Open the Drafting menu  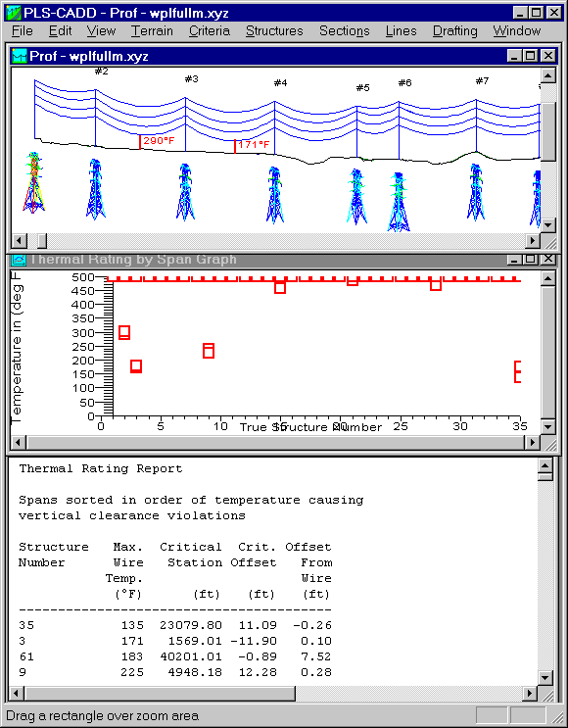pos(454,31)
